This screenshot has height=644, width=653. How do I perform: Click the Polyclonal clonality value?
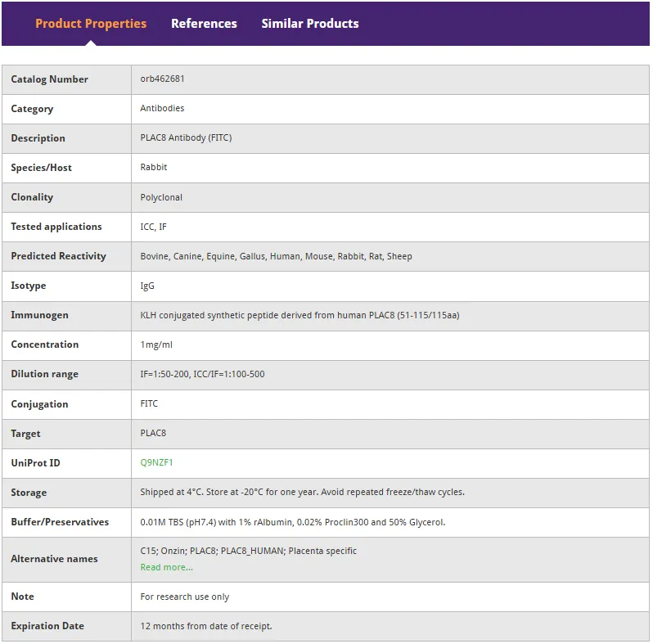coord(161,197)
